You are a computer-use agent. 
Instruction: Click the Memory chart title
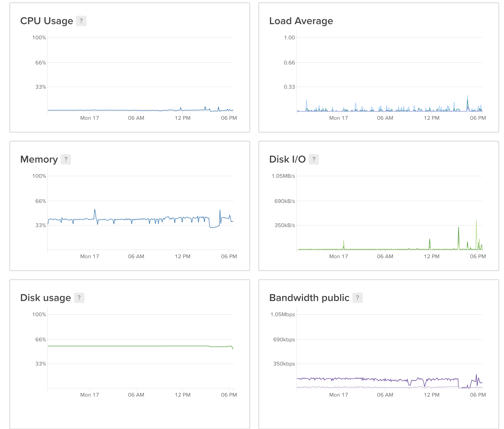point(39,159)
